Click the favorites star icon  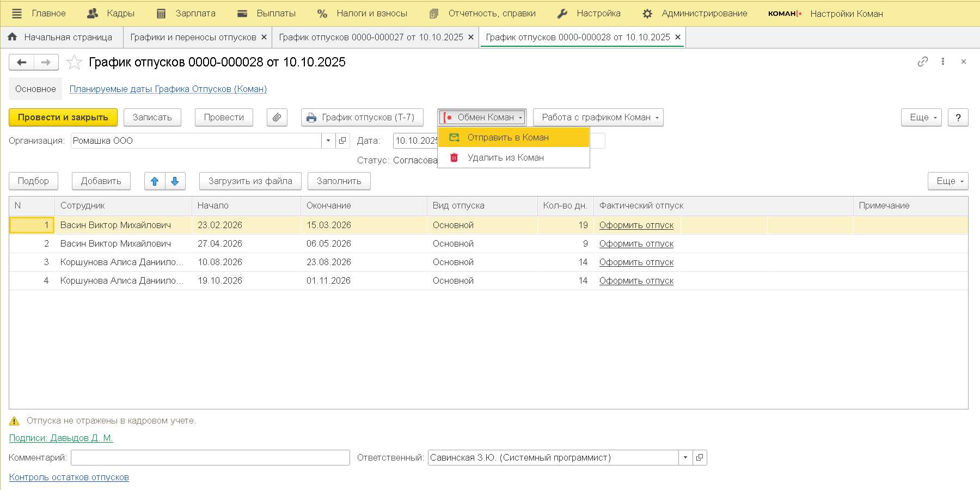click(74, 63)
